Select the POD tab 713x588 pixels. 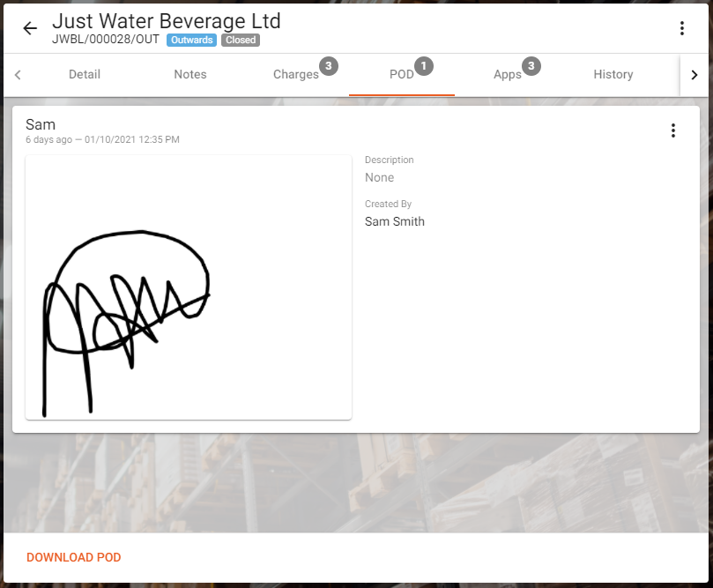pos(402,74)
